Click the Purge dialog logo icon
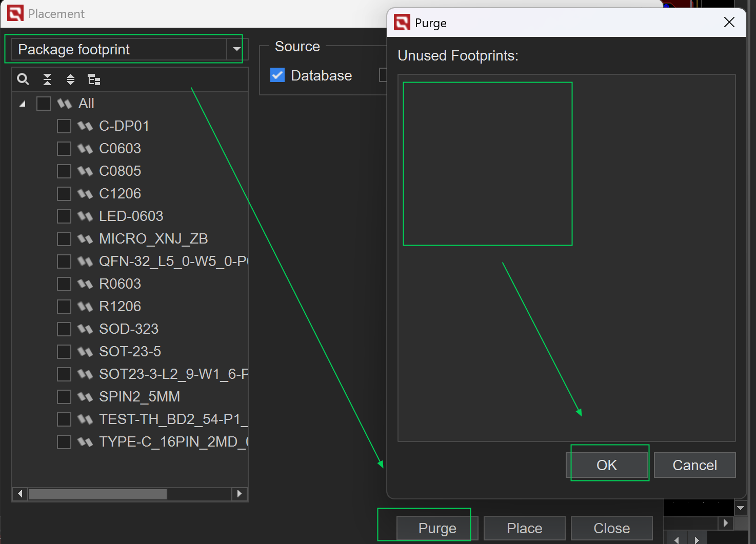Screen dimensions: 756x544 (402, 23)
